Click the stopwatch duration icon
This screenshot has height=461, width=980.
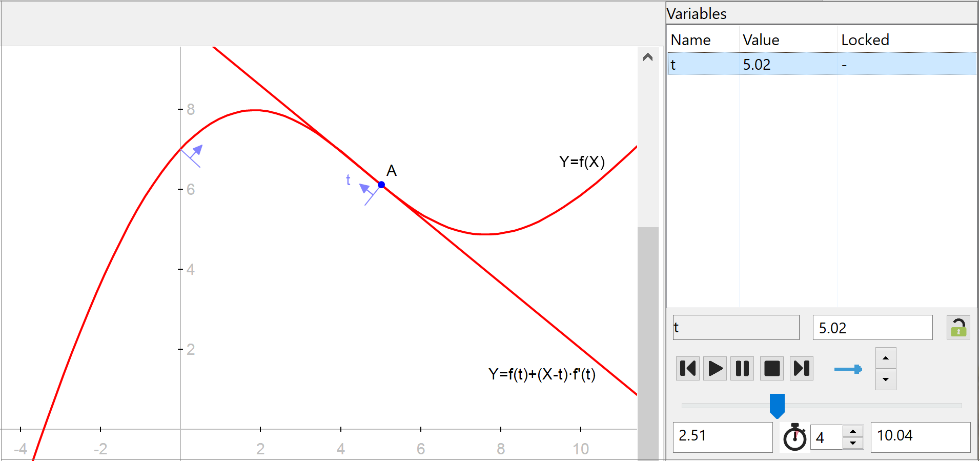coord(794,437)
